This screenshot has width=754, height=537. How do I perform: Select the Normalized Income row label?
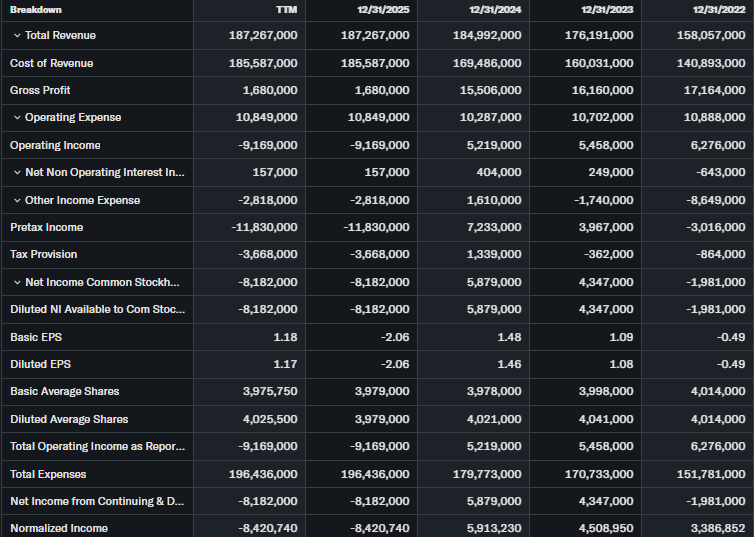(x=59, y=528)
